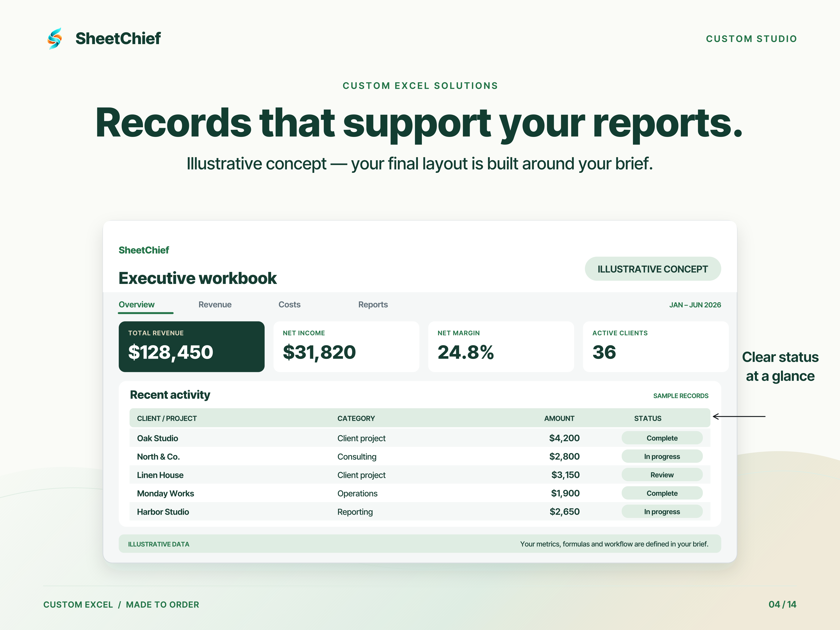Select the Linen House Review status pill

click(x=662, y=475)
